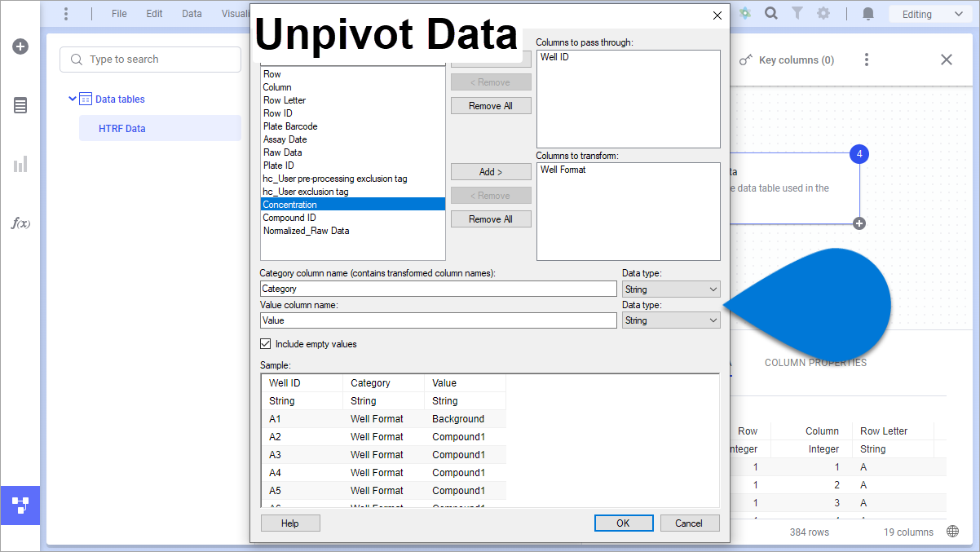Viewport: 980px width, 552px height.
Task: Select the data canvas icon at bottom left
Action: coord(20,506)
